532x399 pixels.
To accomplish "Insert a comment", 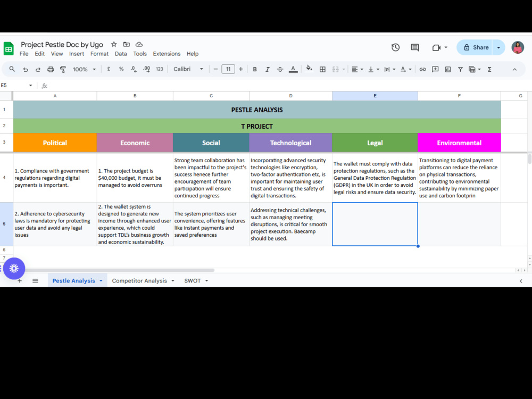I will [435, 69].
